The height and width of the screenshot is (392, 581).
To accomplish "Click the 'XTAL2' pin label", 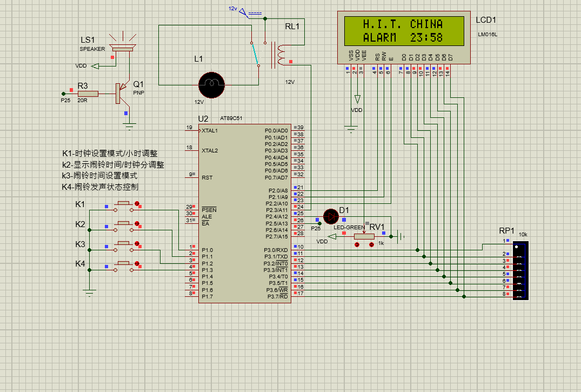I will coord(210,150).
